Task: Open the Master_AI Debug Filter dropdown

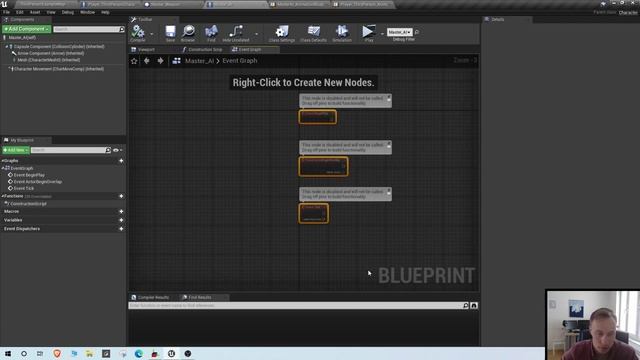Action: (400, 32)
